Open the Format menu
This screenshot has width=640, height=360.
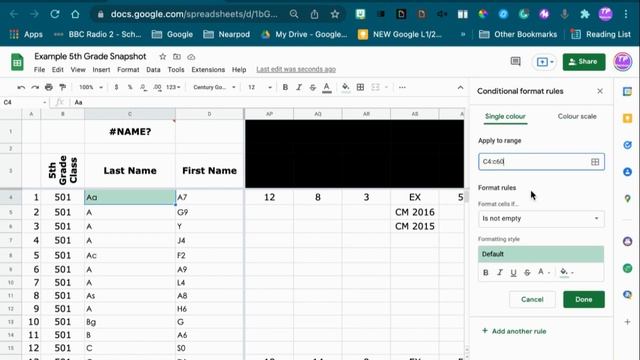pos(128,70)
